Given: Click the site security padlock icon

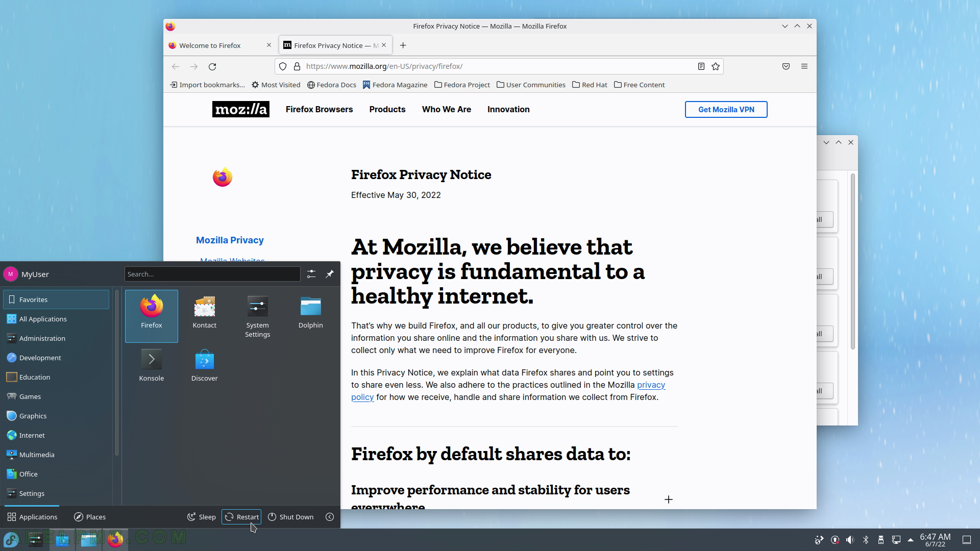Looking at the screenshot, I should (x=297, y=66).
